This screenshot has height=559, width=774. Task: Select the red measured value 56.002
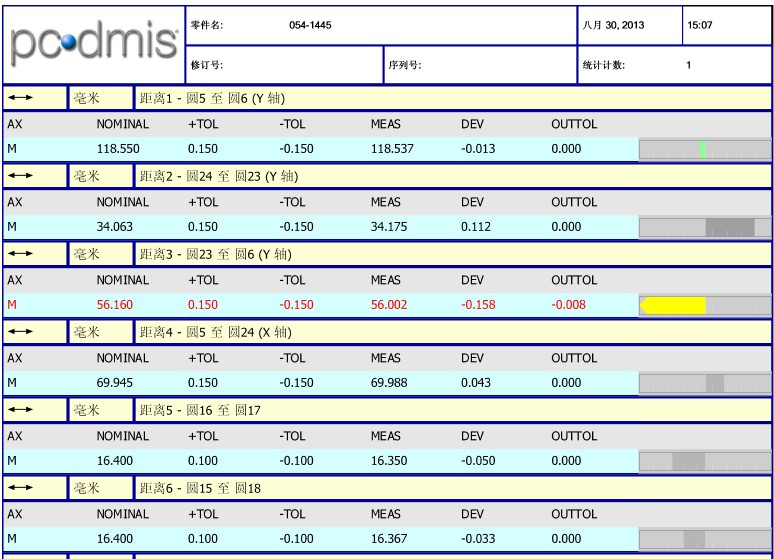tap(389, 305)
